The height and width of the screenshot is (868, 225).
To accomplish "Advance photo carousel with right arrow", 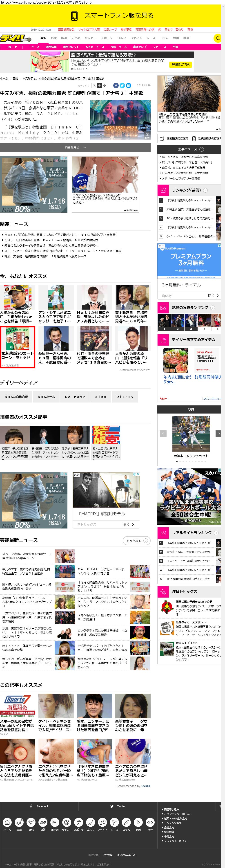I will [x=218, y=434].
